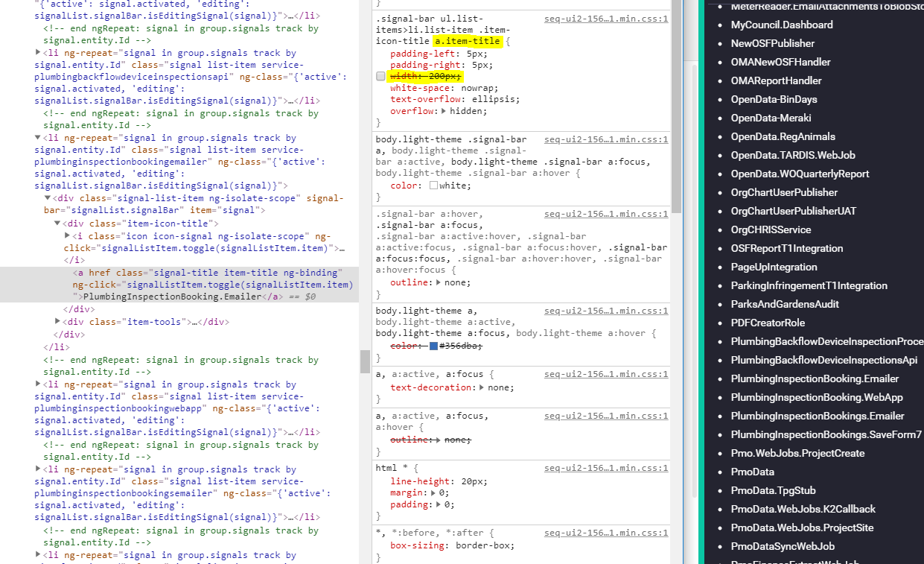Click the highlighted a.item-title selector to edit

click(467, 41)
